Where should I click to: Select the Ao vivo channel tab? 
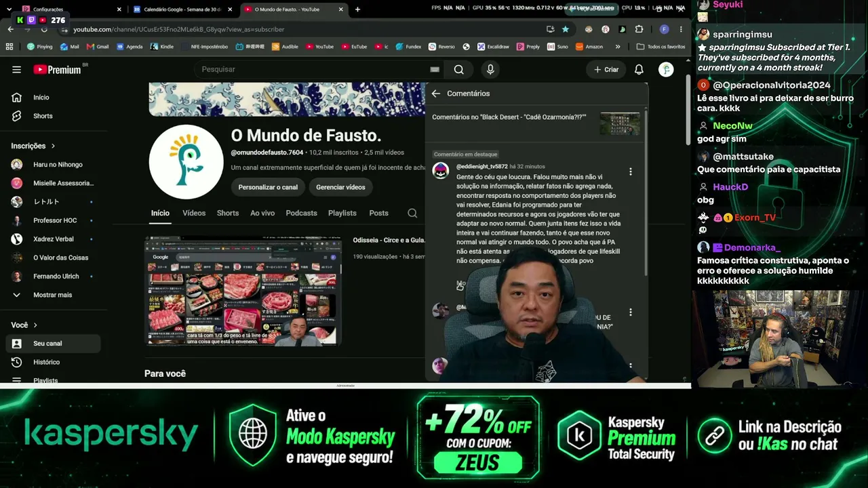[x=262, y=213]
